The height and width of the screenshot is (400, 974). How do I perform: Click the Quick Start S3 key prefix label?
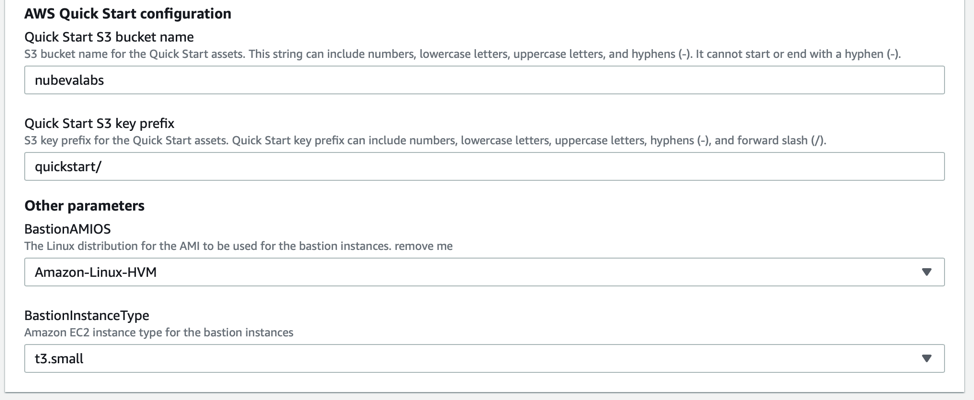pyautogui.click(x=99, y=124)
